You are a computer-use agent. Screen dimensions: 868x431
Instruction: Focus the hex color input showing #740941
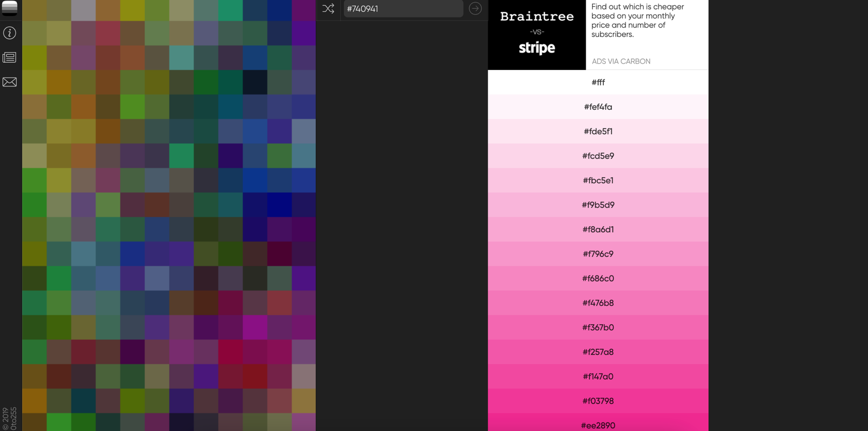[403, 8]
